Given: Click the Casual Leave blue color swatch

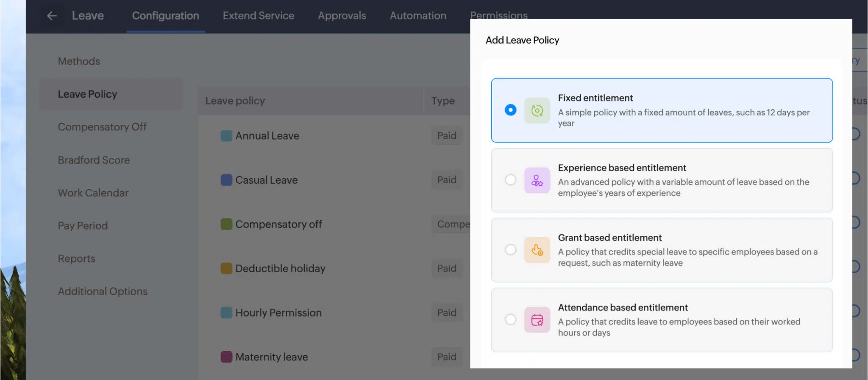Looking at the screenshot, I should pyautogui.click(x=226, y=180).
